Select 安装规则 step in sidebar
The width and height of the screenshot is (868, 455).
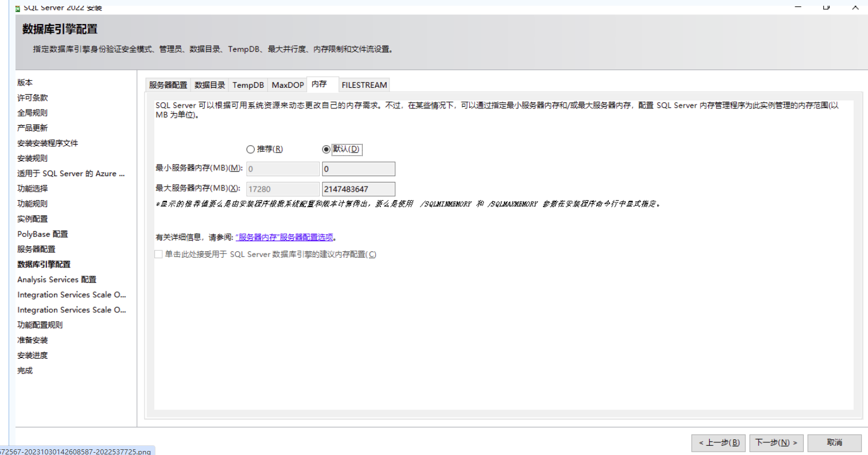tap(33, 158)
